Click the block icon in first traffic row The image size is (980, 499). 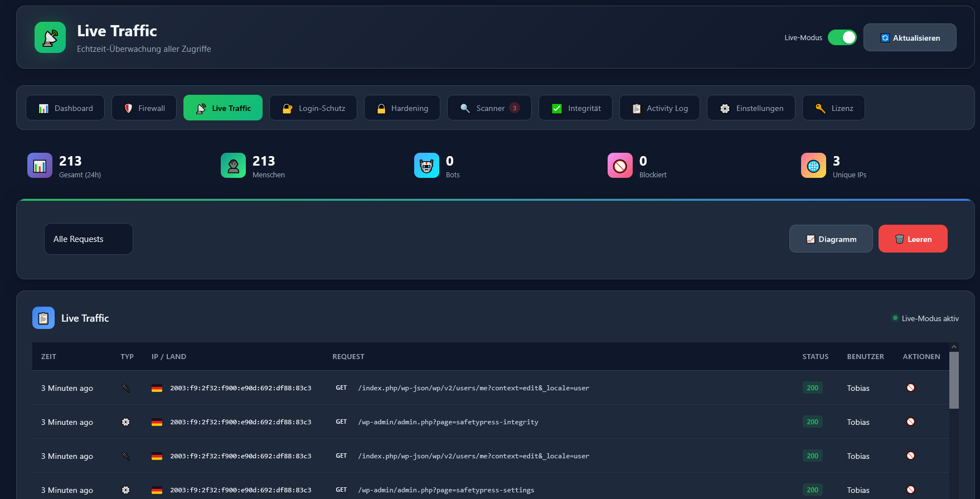point(910,387)
